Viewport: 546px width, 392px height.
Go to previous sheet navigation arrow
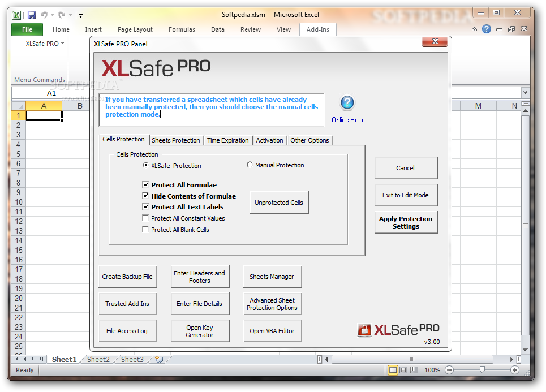tap(25, 359)
